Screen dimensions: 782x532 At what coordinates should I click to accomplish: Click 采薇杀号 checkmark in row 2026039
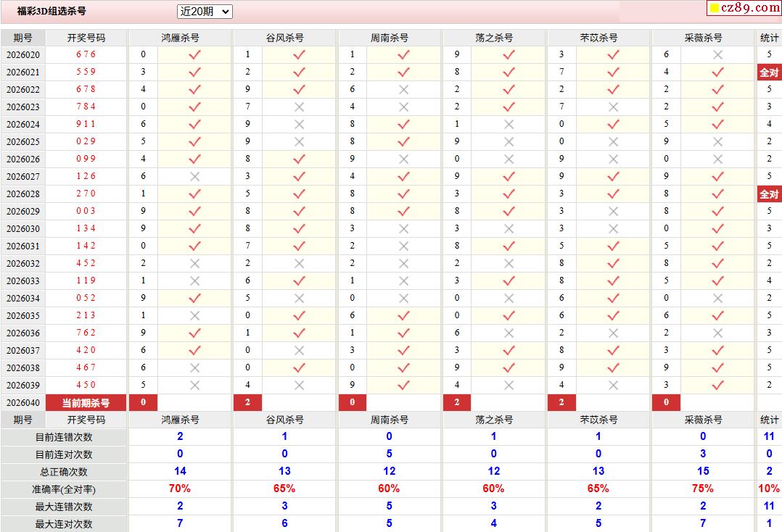tap(717, 385)
